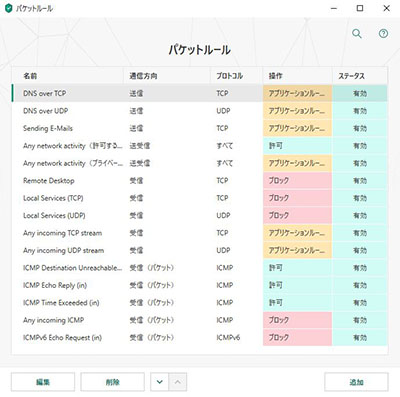Select the ICMP Destination Unreachable rule

click(x=200, y=268)
